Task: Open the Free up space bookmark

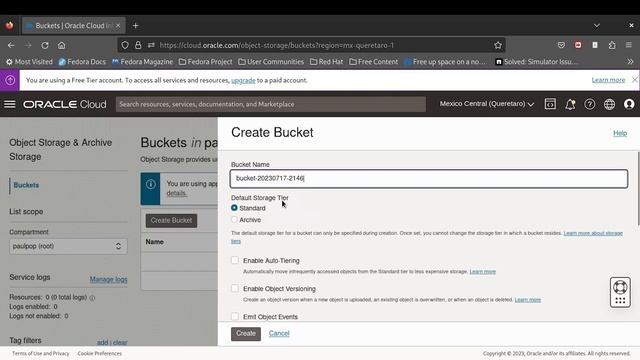Action: (446, 62)
